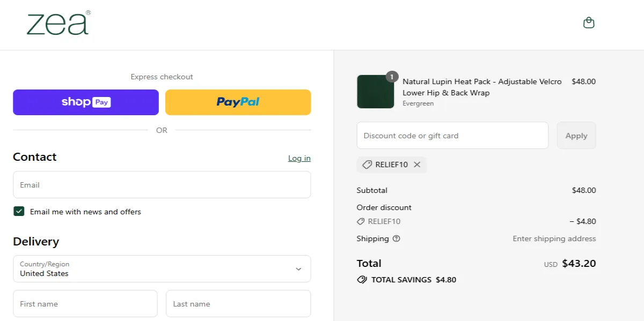This screenshot has height=321, width=644.
Task: Click the shipping help question mark icon
Action: (396, 239)
